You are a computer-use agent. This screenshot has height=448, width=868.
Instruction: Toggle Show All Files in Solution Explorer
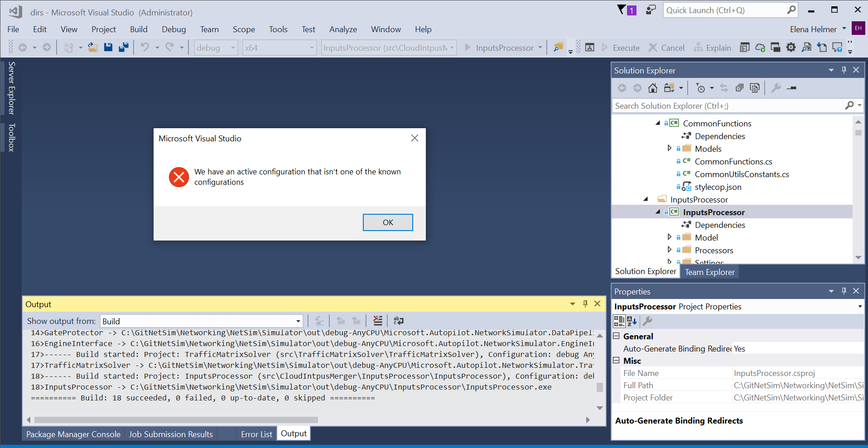[755, 88]
